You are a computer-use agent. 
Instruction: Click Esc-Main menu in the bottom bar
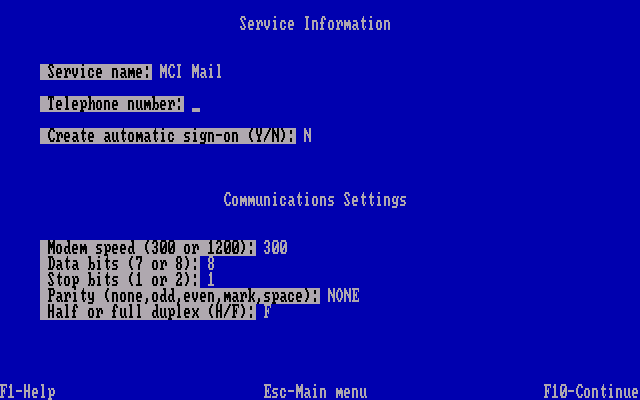click(x=315, y=392)
